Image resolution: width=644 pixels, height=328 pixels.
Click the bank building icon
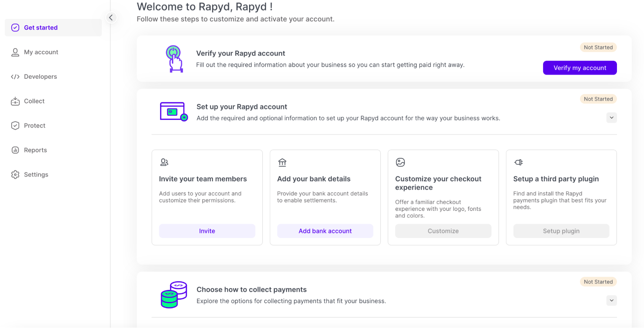(282, 162)
